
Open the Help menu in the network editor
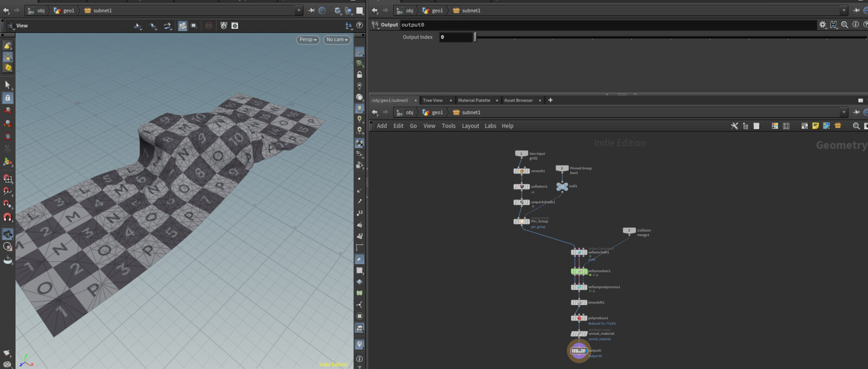[507, 126]
